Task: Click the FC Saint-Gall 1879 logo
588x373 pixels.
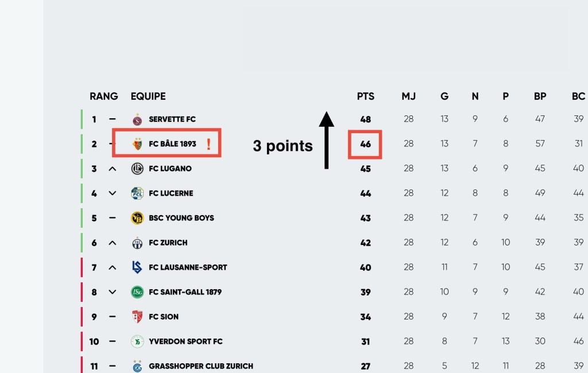Action: click(x=137, y=292)
